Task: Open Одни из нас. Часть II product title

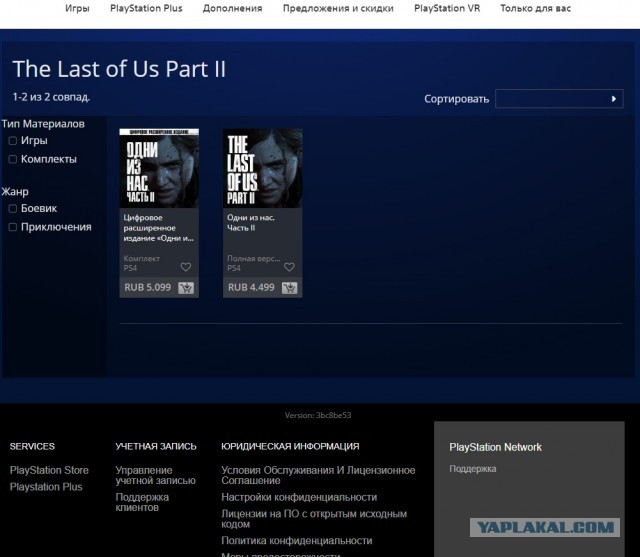Action: click(x=251, y=223)
